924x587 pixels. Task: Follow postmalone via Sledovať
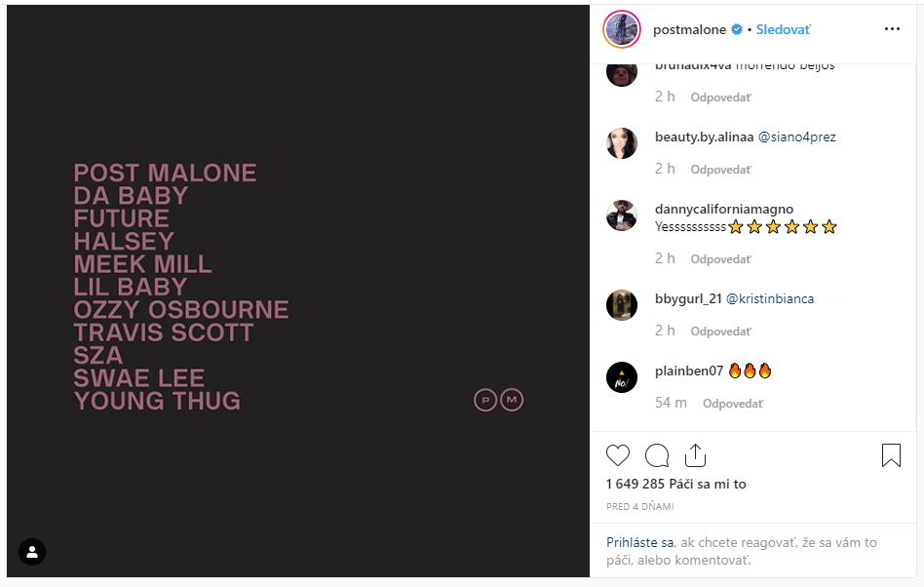coord(783,29)
